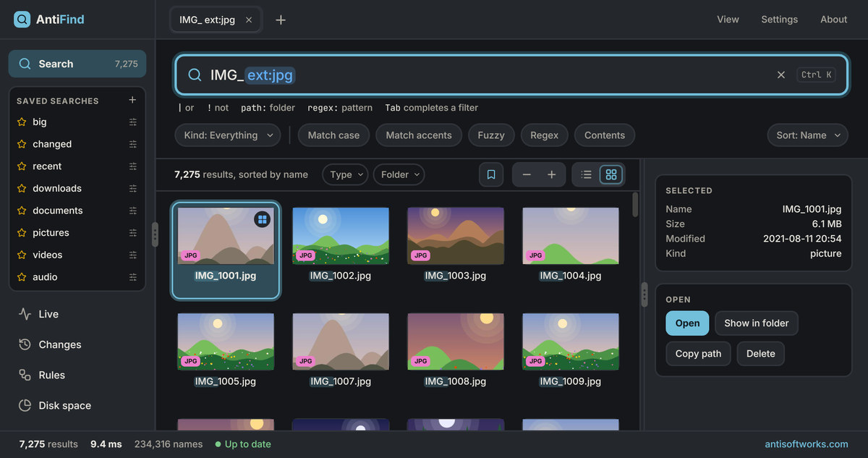
Task: Select the Search item in the sidebar
Action: [77, 64]
